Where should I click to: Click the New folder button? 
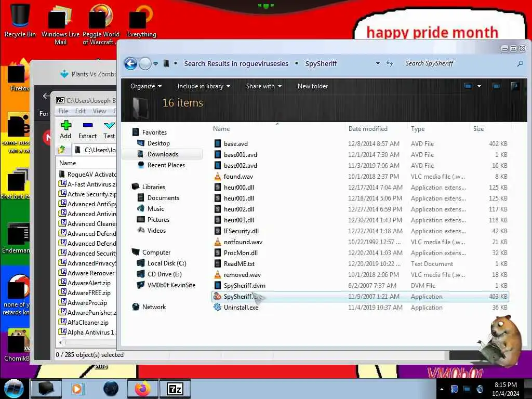pyautogui.click(x=312, y=86)
